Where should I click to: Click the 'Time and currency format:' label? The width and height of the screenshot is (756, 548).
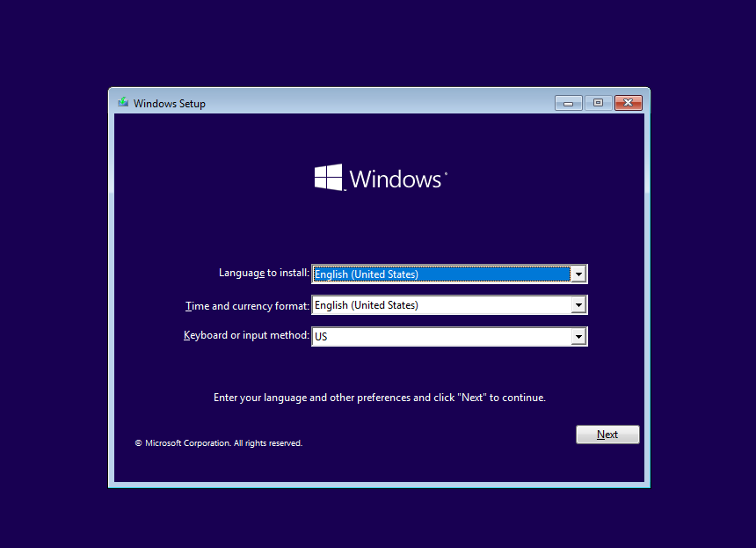247,306
